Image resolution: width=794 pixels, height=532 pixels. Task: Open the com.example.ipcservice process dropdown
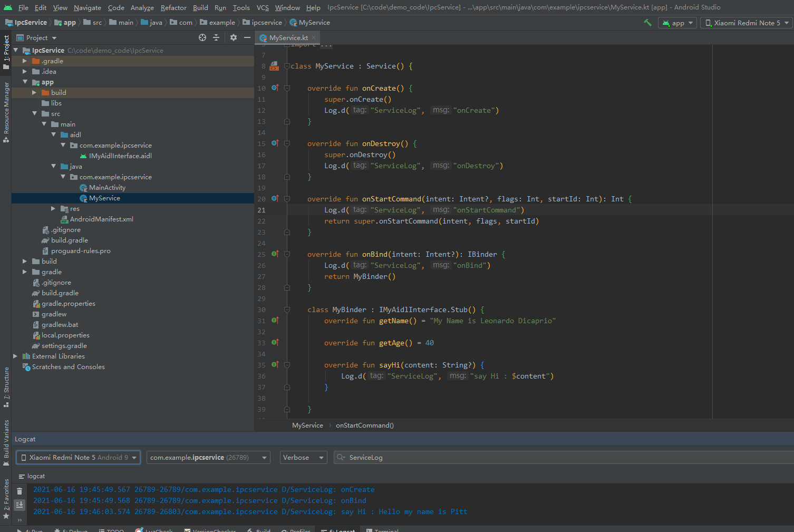point(208,458)
